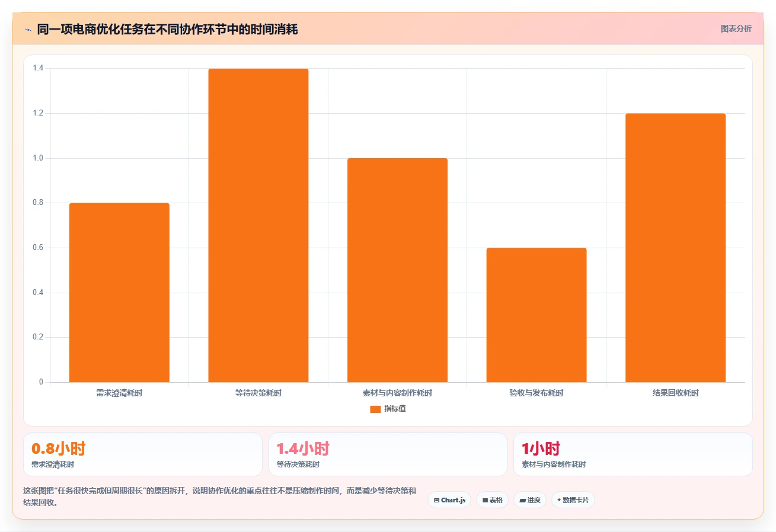Click the 素材与内容制作耗时 axis label
The image size is (776, 532).
(x=397, y=393)
